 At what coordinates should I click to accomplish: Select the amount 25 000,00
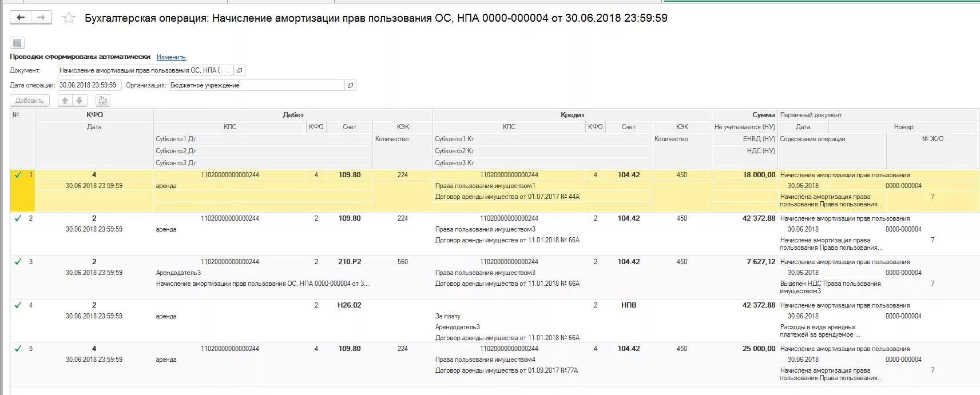pyautogui.click(x=759, y=349)
